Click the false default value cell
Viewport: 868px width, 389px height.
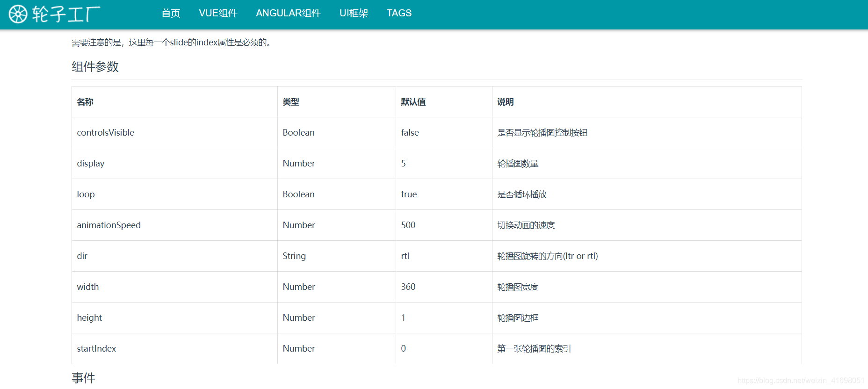pyautogui.click(x=410, y=133)
